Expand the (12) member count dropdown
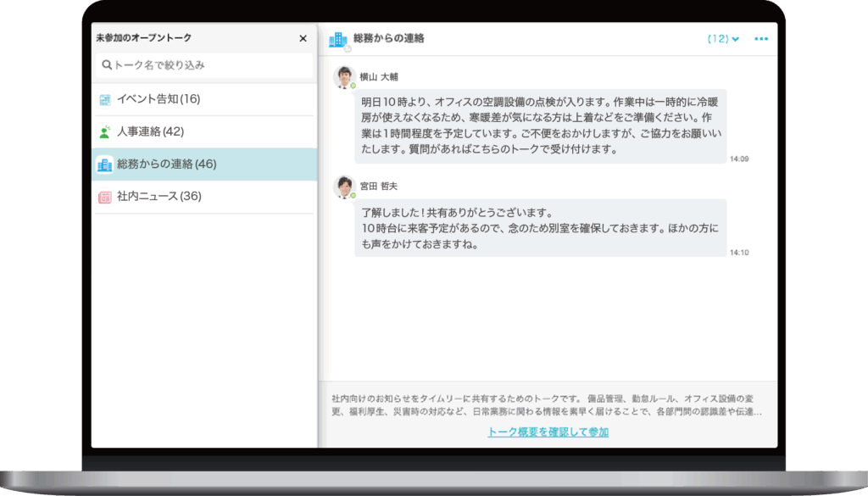This screenshot has width=868, height=496. [723, 39]
